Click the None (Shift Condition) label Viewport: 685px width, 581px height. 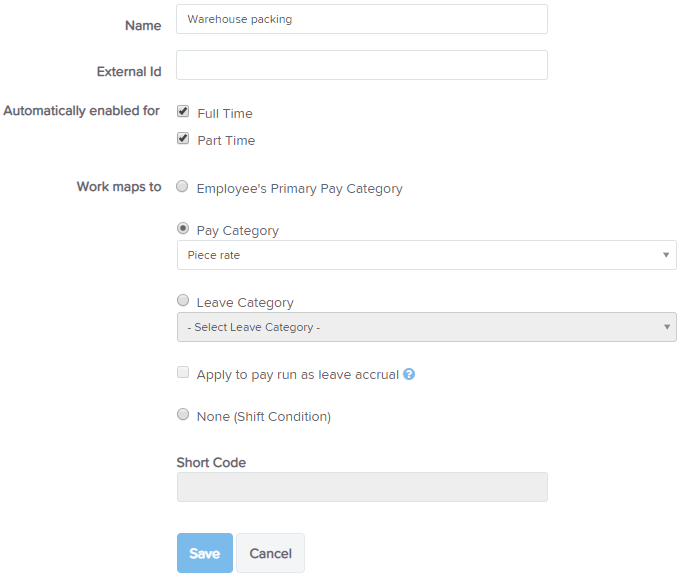pos(264,417)
